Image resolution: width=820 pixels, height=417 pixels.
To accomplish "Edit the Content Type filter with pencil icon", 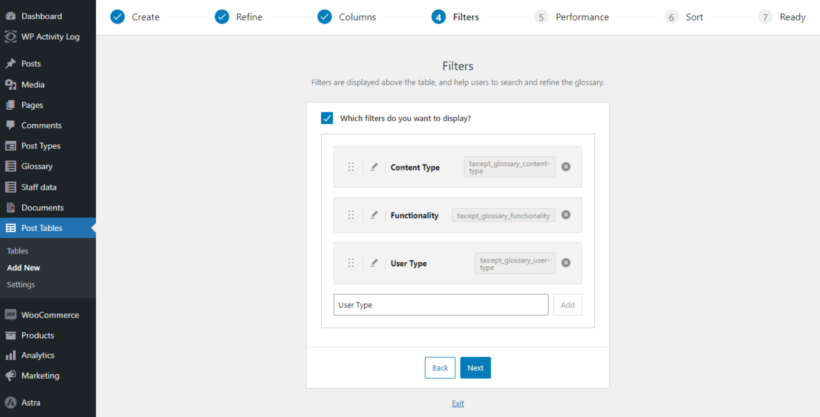I will pos(374,167).
